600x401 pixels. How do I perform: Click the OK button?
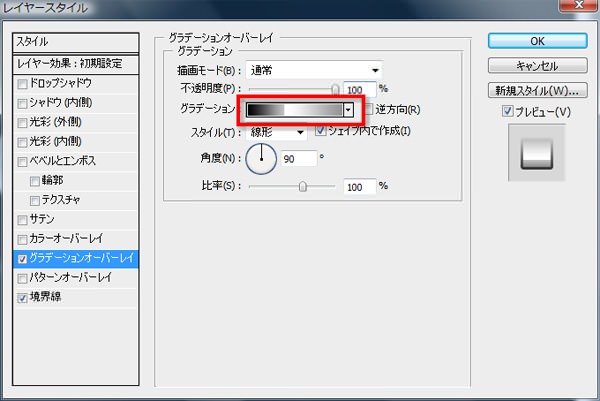click(x=537, y=41)
